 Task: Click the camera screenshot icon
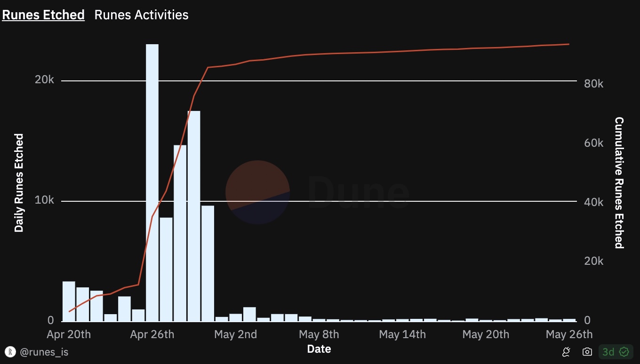click(587, 352)
